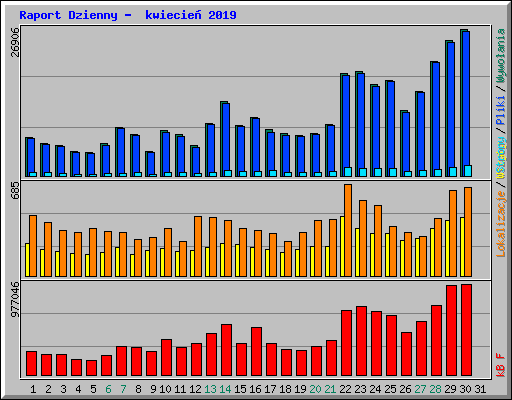Select the 26906 y-axis value

pos(15,42)
